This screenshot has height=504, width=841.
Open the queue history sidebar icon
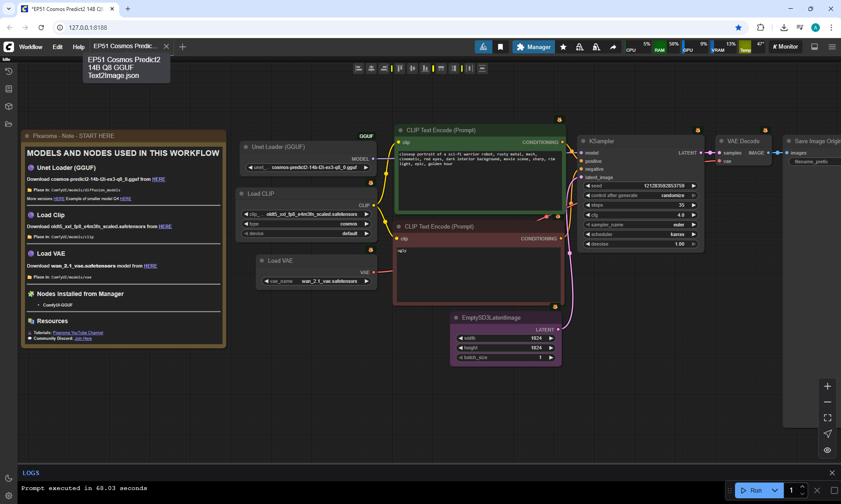pos(8,71)
